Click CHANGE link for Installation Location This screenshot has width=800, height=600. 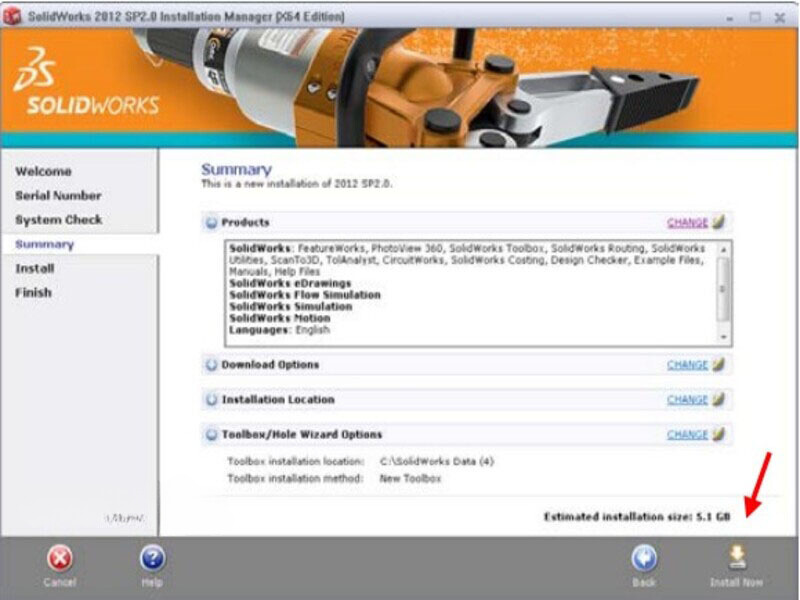coord(687,399)
